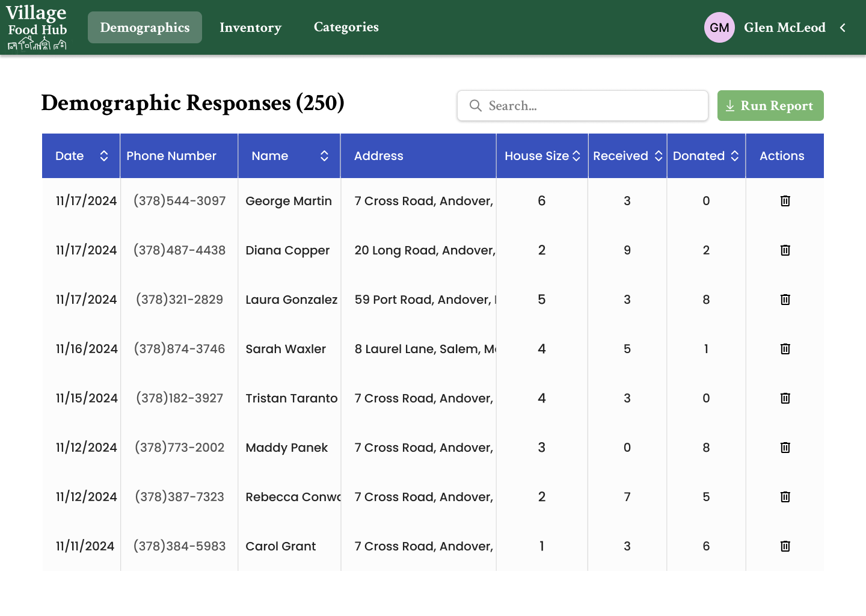Delete the Rebecca Conway row trash icon
The image size is (866, 616).
(785, 497)
